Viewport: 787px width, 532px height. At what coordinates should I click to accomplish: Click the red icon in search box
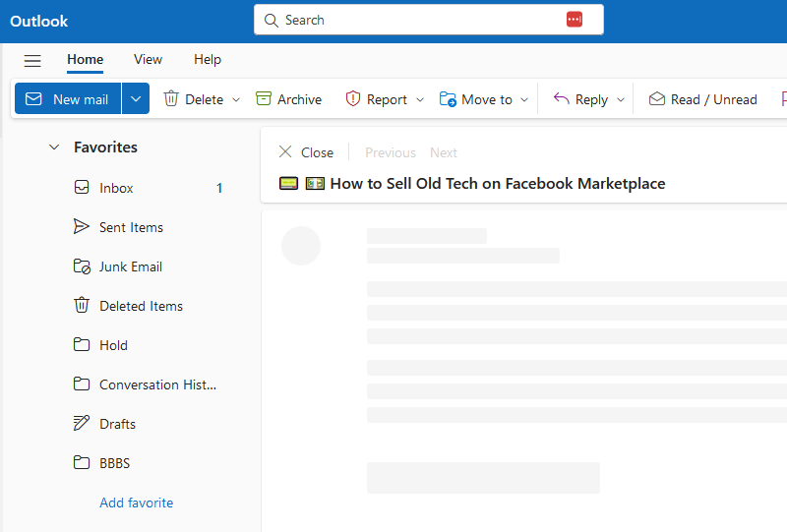point(575,20)
